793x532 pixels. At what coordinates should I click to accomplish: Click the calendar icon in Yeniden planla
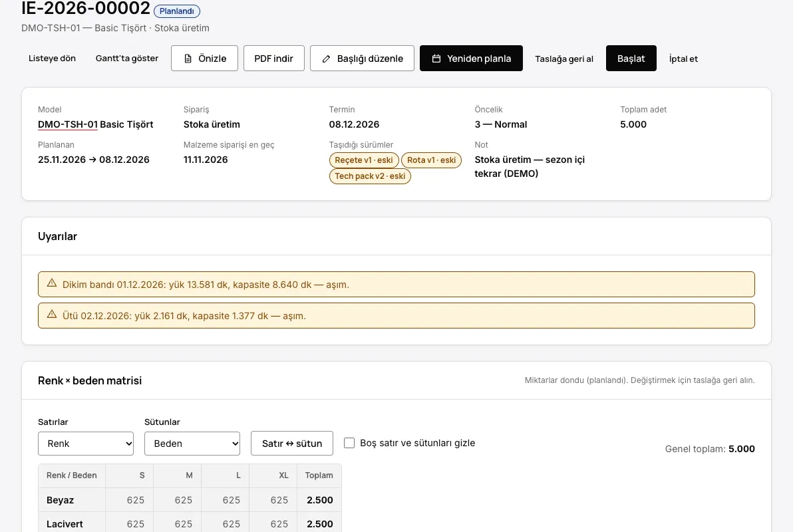coord(436,59)
